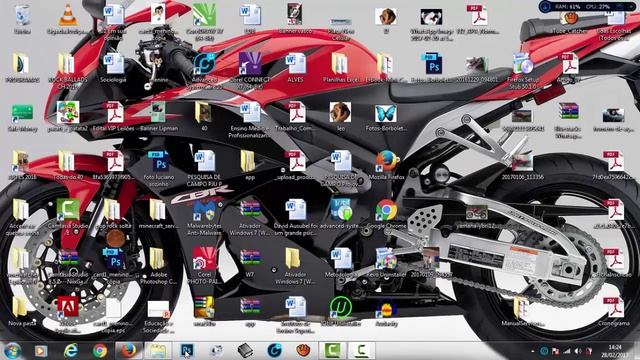Open the advanced-syste installer icon
The height and width of the screenshot is (360, 640).
click(341, 210)
